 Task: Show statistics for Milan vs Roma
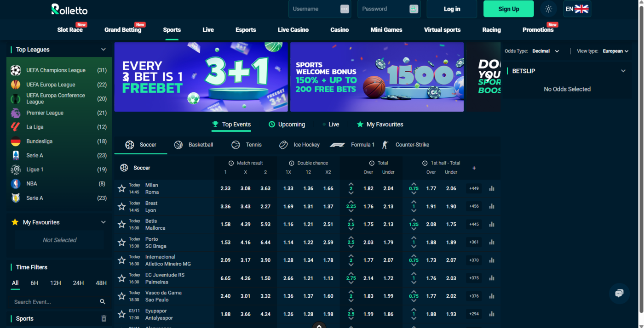click(492, 188)
